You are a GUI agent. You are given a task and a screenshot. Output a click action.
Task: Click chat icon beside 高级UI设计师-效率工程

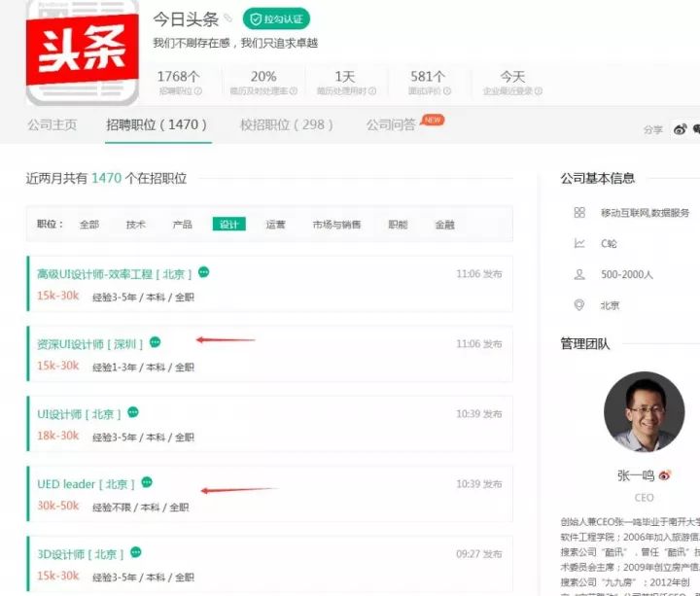203,272
